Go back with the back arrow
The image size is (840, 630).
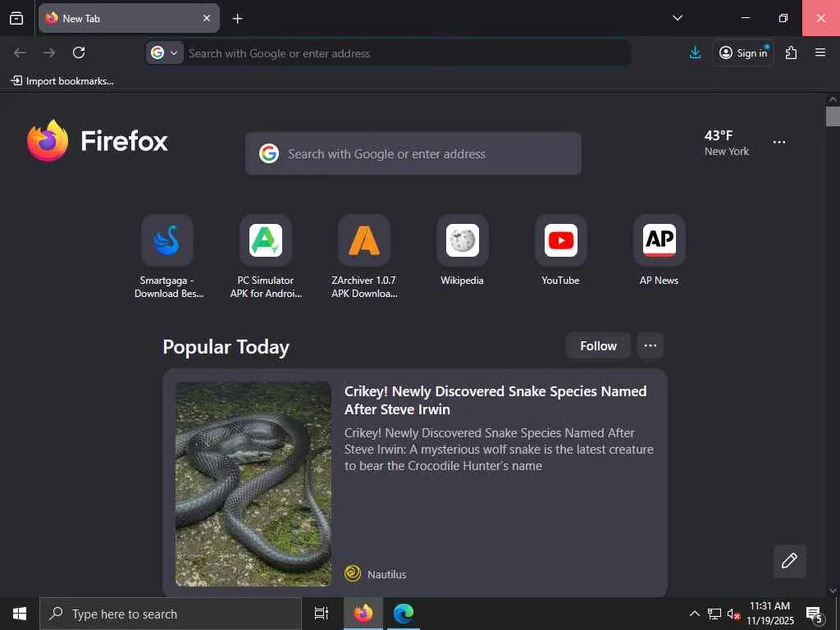coord(20,52)
